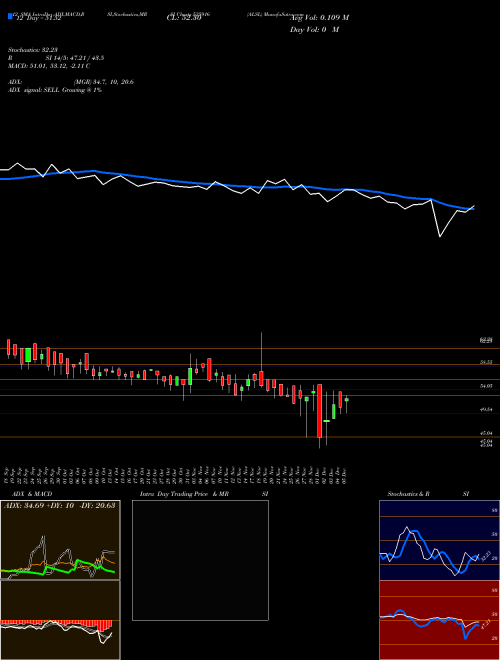
Task: Click the 58.55 price axis label
Action: pyautogui.click(x=487, y=362)
